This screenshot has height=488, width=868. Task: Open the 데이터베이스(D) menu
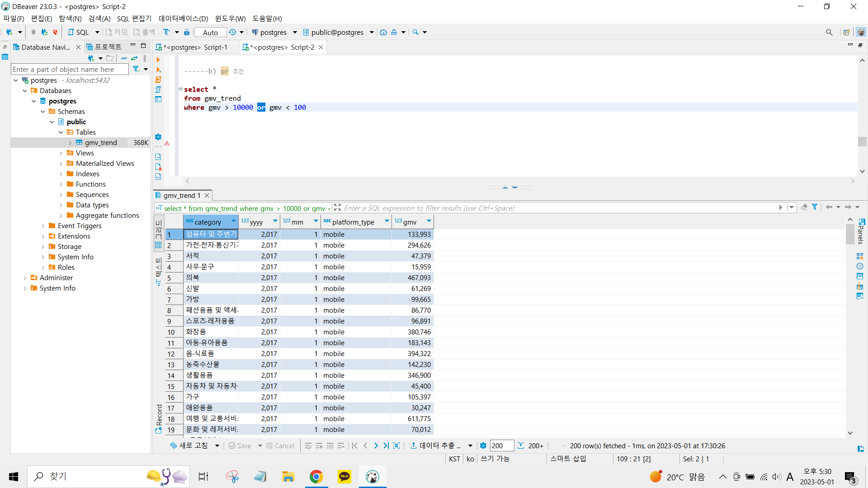(183, 19)
